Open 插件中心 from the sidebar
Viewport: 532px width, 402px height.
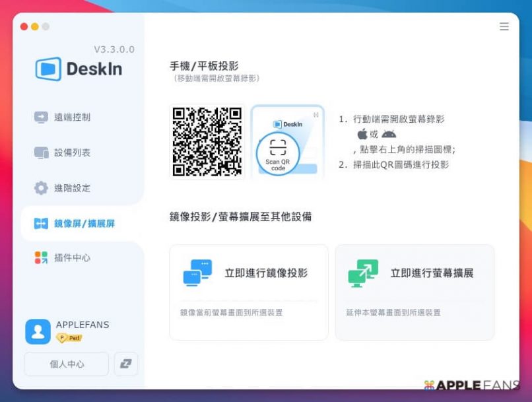point(72,258)
